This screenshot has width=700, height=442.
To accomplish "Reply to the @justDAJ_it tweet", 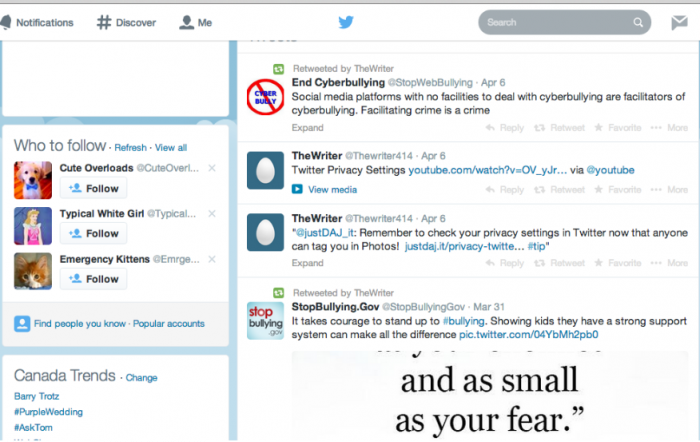I will 505,263.
